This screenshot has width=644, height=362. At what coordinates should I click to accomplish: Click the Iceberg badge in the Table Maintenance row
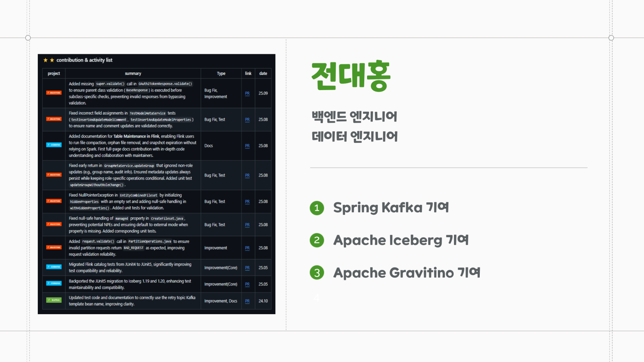(54, 145)
